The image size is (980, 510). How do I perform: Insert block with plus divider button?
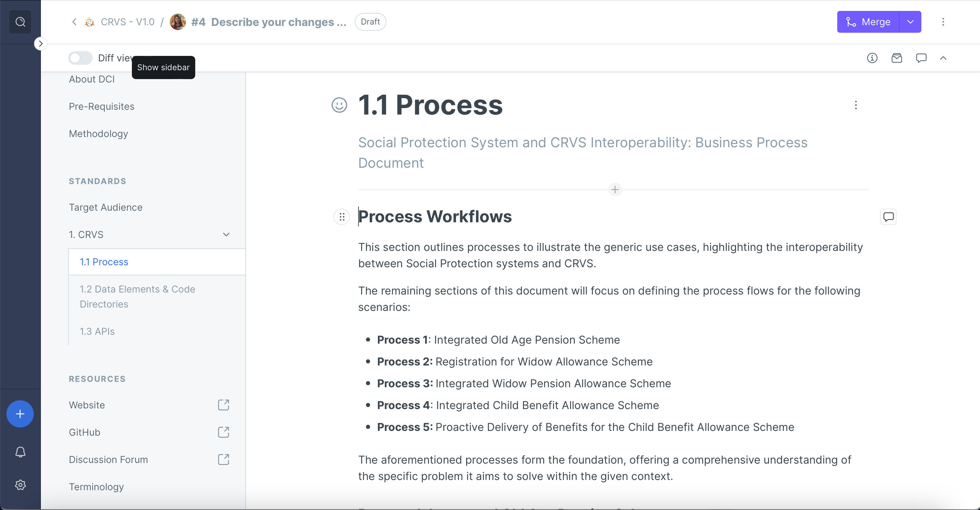coord(615,190)
